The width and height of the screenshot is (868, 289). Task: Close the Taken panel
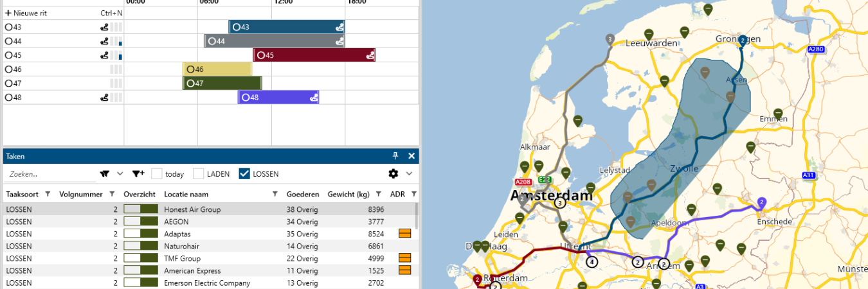click(411, 156)
